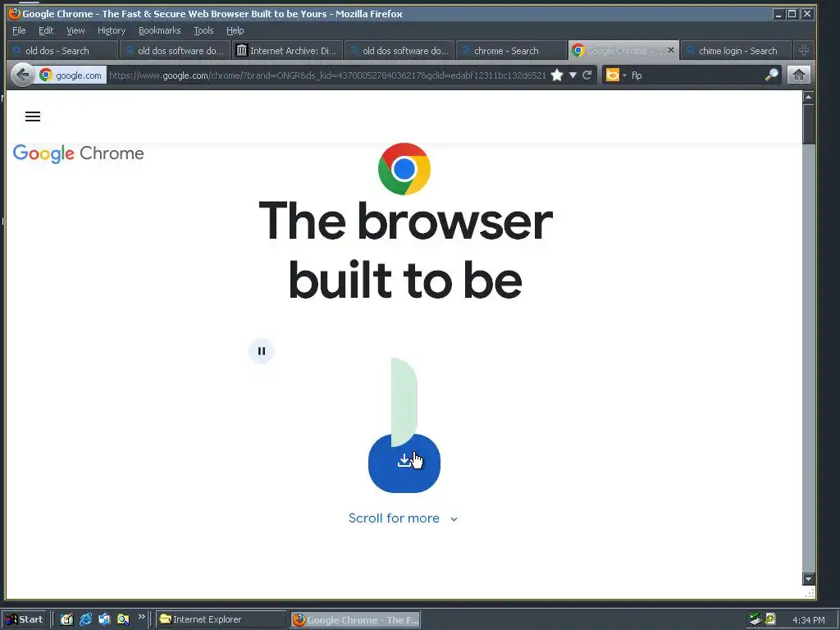840x630 pixels.
Task: Launch Internet Explorer from quick launch
Action: pyautogui.click(x=85, y=619)
